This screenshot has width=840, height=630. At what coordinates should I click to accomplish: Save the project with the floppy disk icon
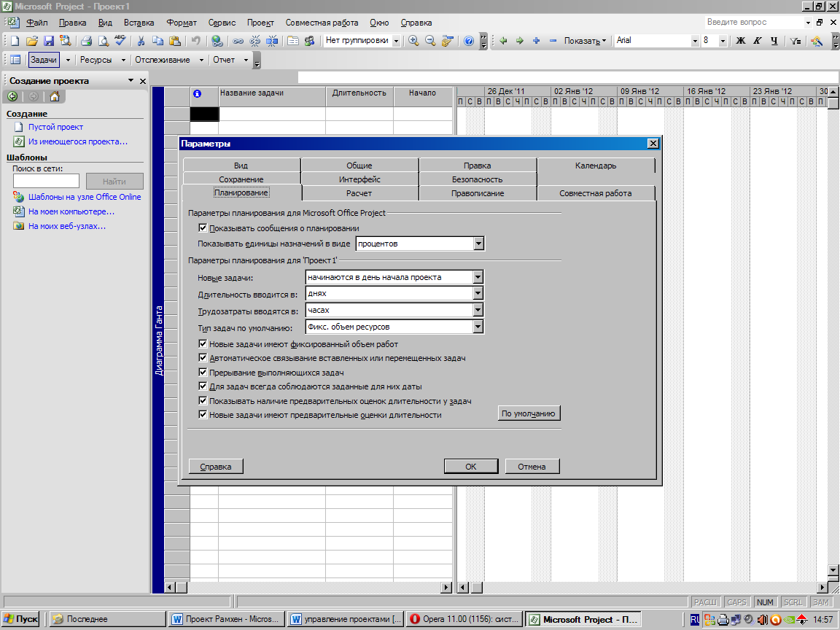point(49,41)
